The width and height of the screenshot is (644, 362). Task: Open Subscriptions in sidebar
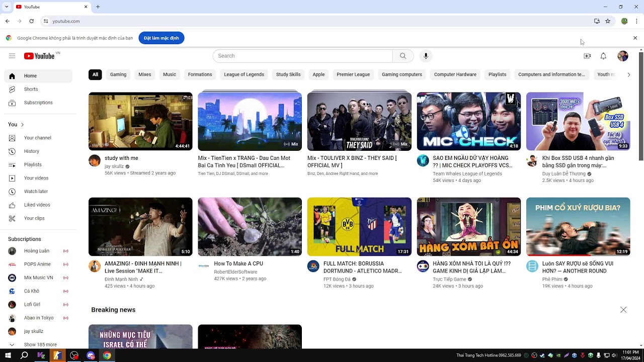(x=38, y=103)
